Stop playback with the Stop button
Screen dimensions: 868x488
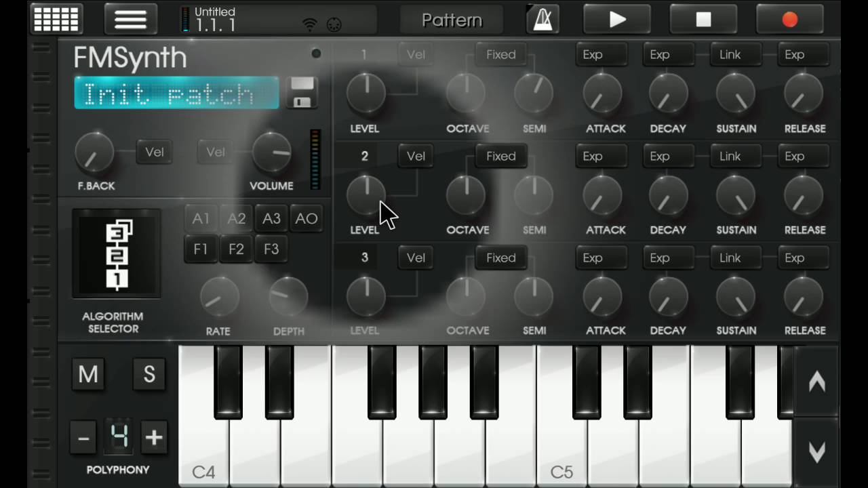tap(703, 20)
